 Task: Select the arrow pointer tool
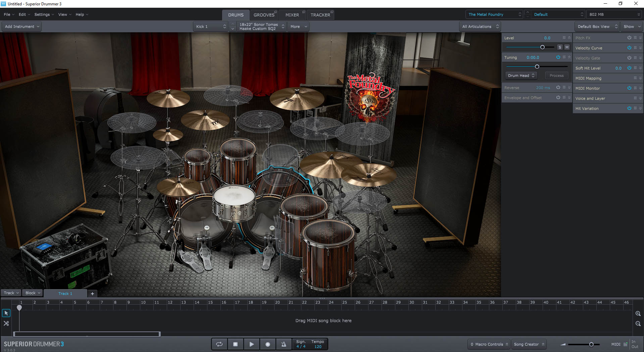coord(6,313)
